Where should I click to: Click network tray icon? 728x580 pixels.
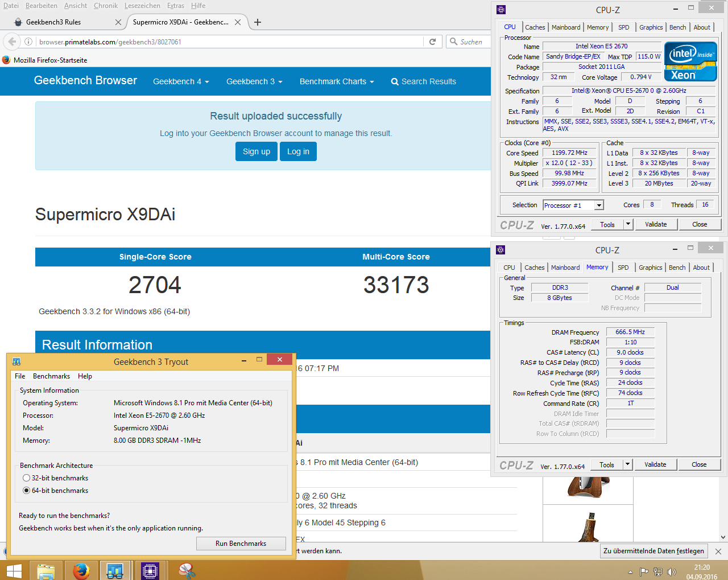pos(658,572)
